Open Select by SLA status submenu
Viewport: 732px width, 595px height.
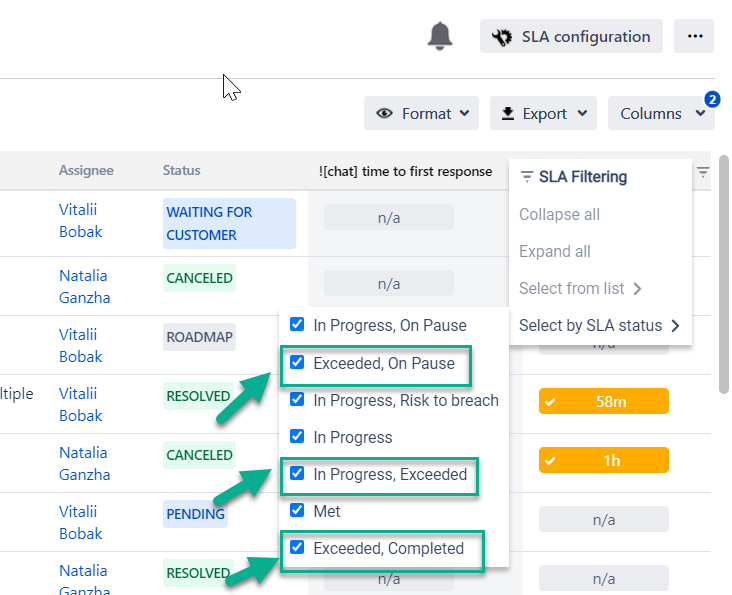click(599, 325)
